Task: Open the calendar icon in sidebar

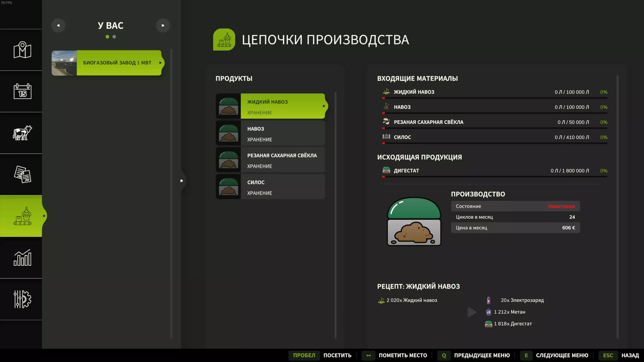Action: tap(22, 91)
